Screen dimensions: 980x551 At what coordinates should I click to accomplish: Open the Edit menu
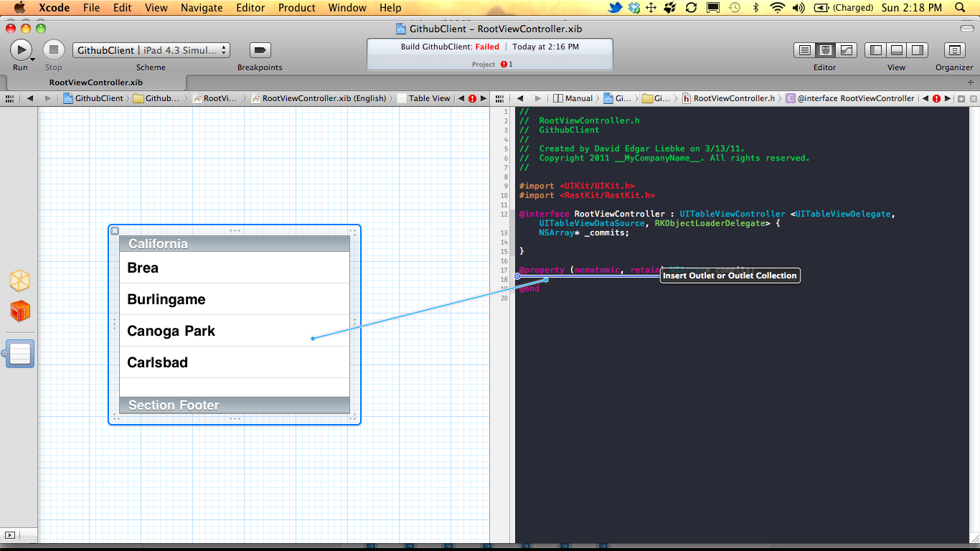pyautogui.click(x=123, y=8)
